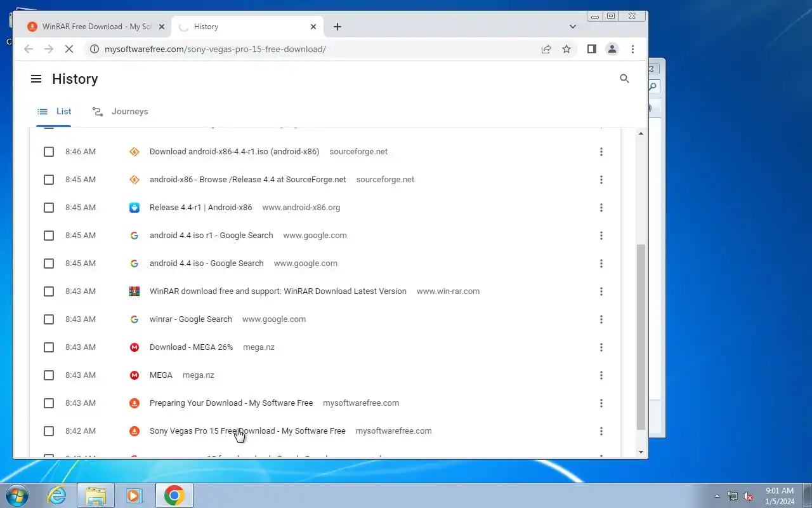Click the Google favicon of winrar search row
The height and width of the screenshot is (508, 812).
pyautogui.click(x=134, y=319)
